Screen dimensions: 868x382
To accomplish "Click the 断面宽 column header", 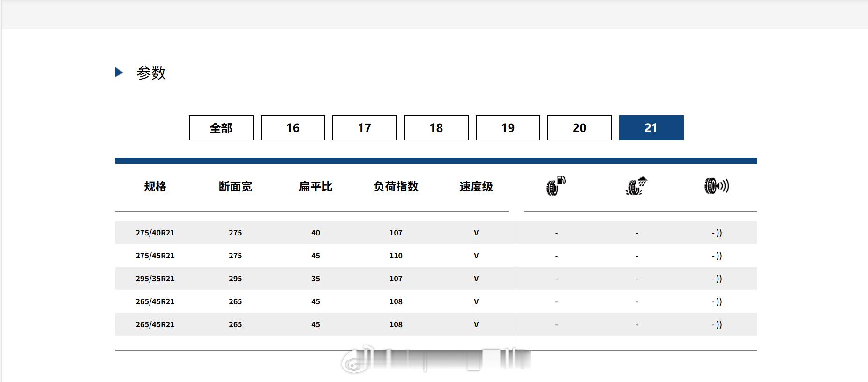I will pyautogui.click(x=235, y=186).
